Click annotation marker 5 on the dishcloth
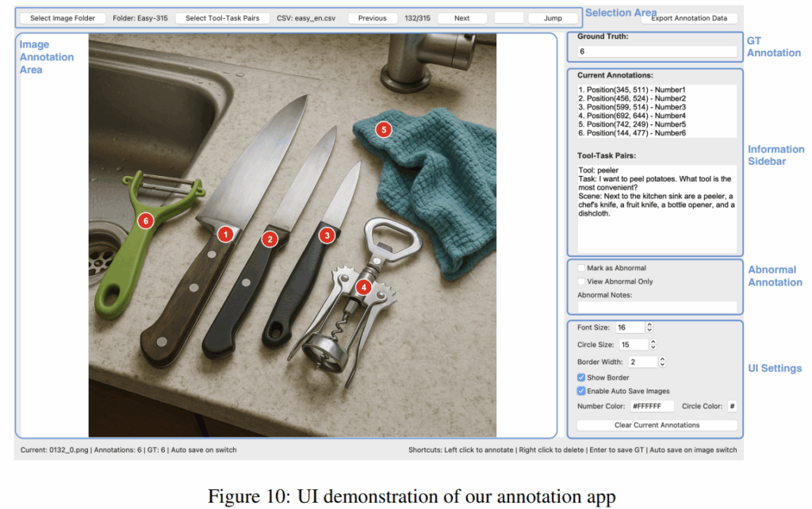The height and width of the screenshot is (509, 812). (x=384, y=129)
